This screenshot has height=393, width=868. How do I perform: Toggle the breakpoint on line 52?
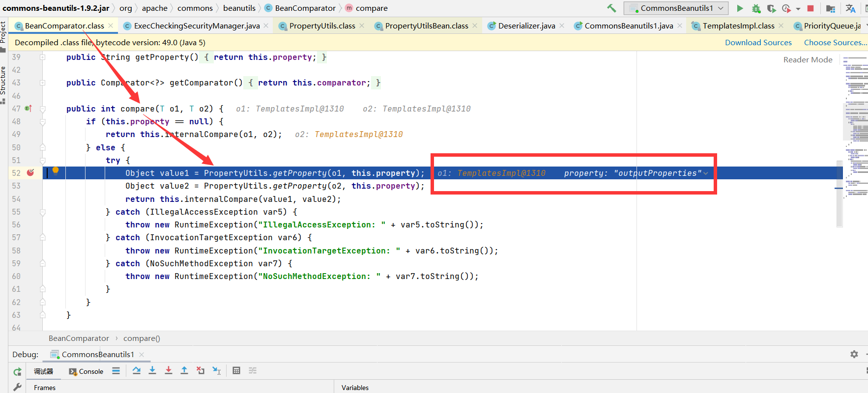click(30, 172)
